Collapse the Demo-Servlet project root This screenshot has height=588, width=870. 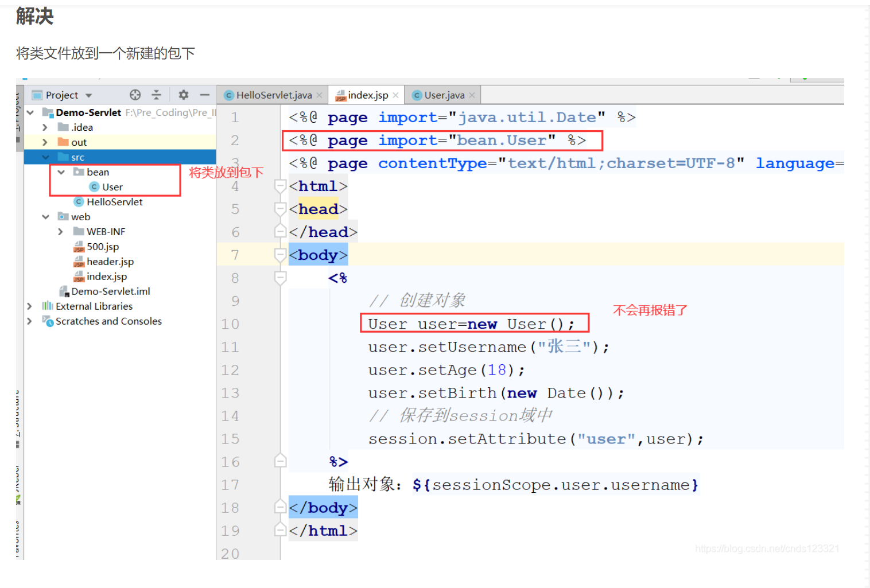point(30,112)
